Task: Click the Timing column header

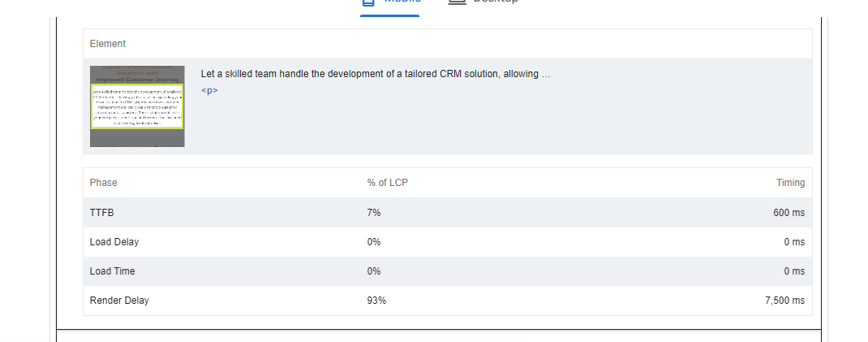Action: [x=790, y=182]
